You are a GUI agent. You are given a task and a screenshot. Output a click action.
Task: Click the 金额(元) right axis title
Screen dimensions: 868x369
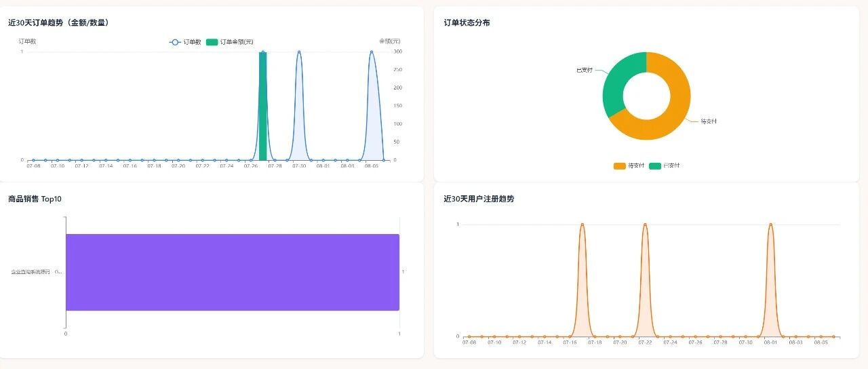390,41
